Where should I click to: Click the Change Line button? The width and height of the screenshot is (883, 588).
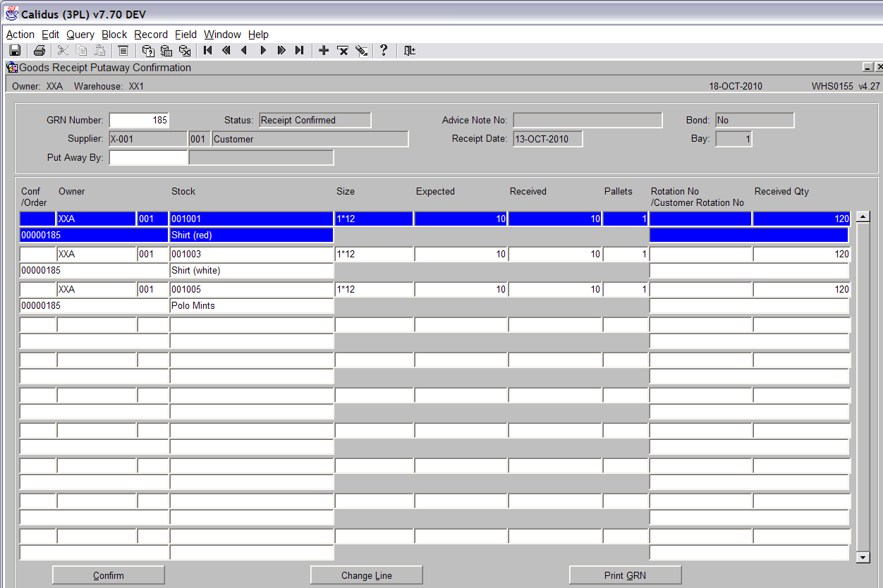pyautogui.click(x=367, y=575)
